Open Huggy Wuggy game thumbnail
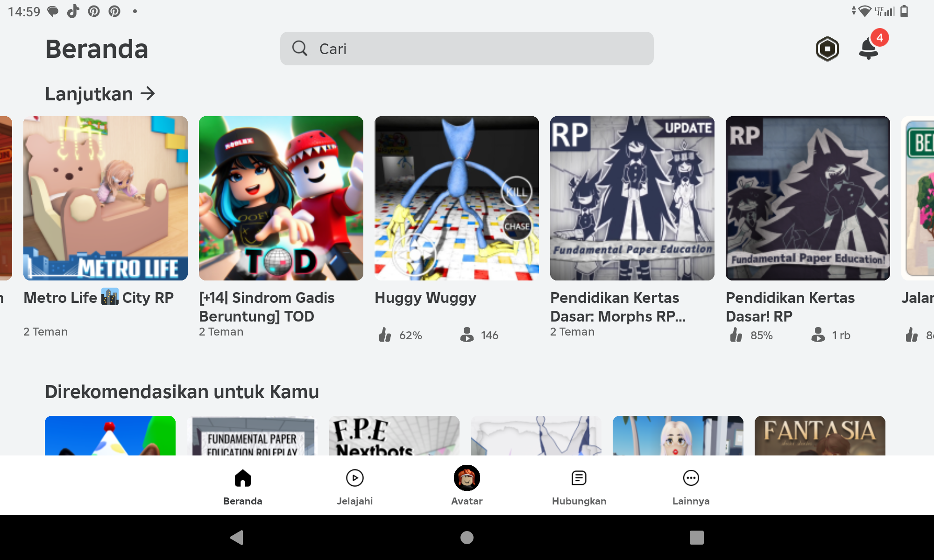This screenshot has height=560, width=934. coord(456,198)
